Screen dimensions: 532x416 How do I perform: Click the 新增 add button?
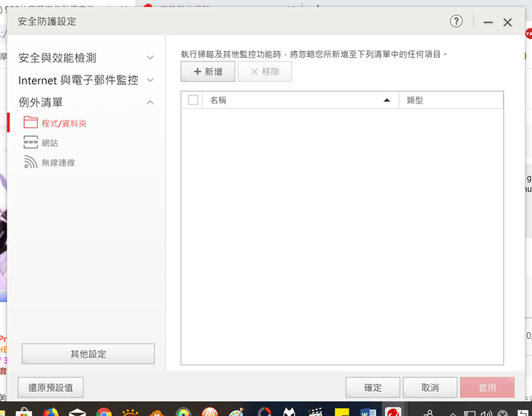208,72
